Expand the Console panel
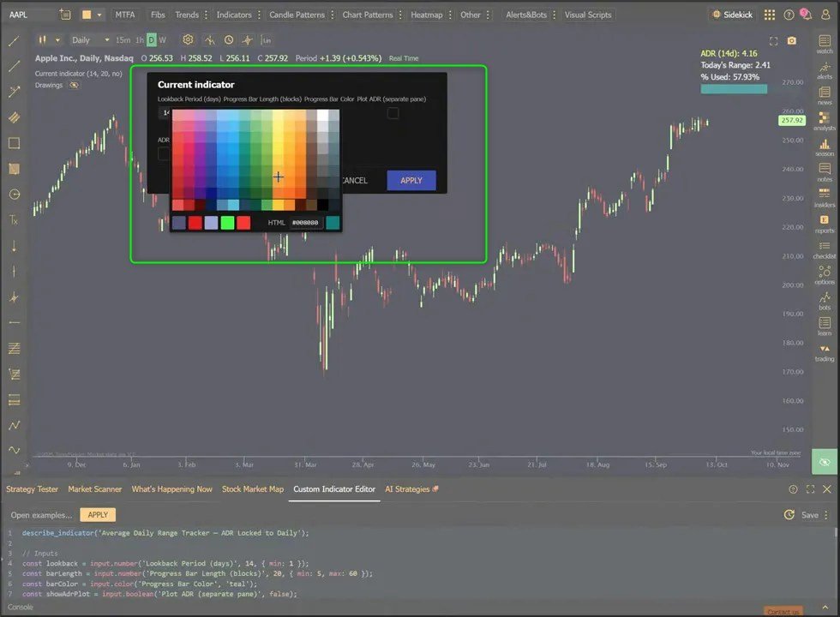Image resolution: width=840 pixels, height=617 pixels. (x=825, y=608)
